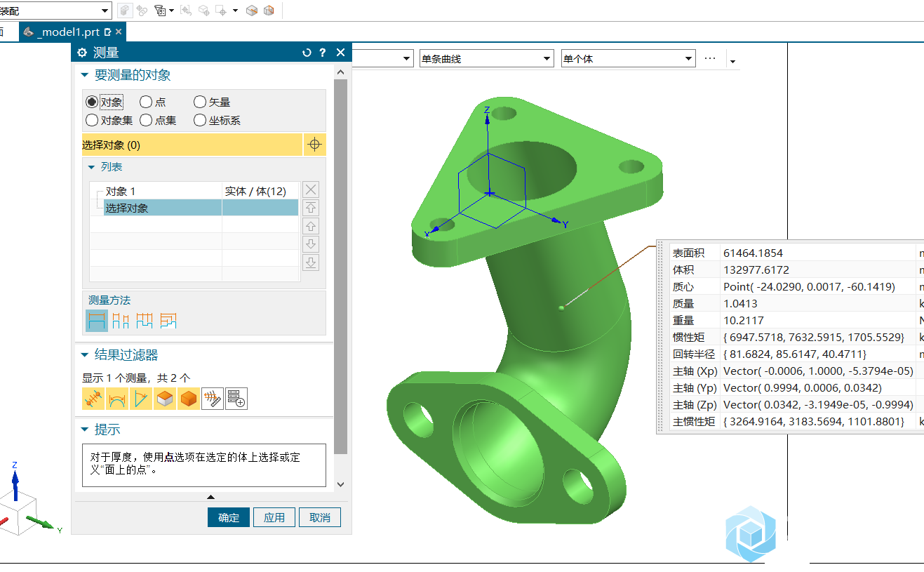
Task: Collapse the 列表 list group
Action: pyautogui.click(x=91, y=167)
